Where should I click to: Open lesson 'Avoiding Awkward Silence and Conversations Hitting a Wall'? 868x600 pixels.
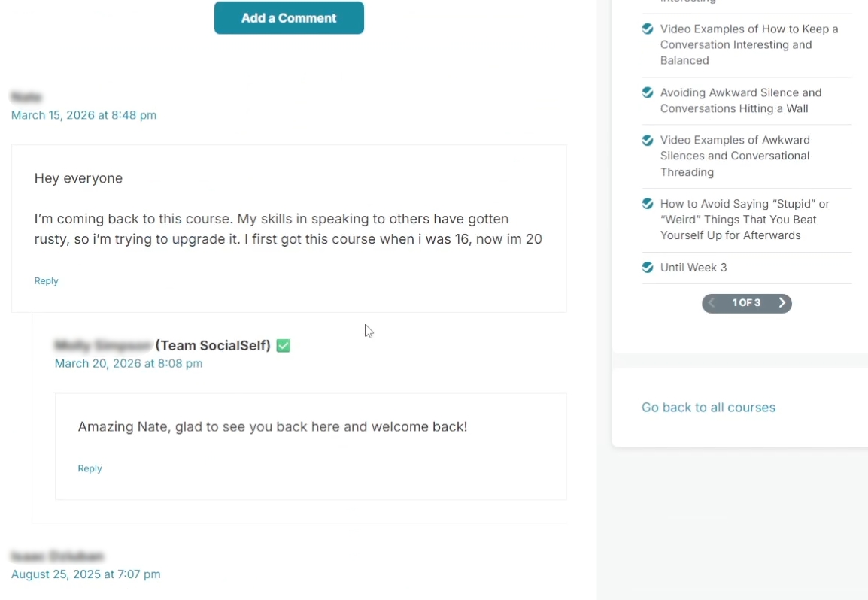(741, 101)
